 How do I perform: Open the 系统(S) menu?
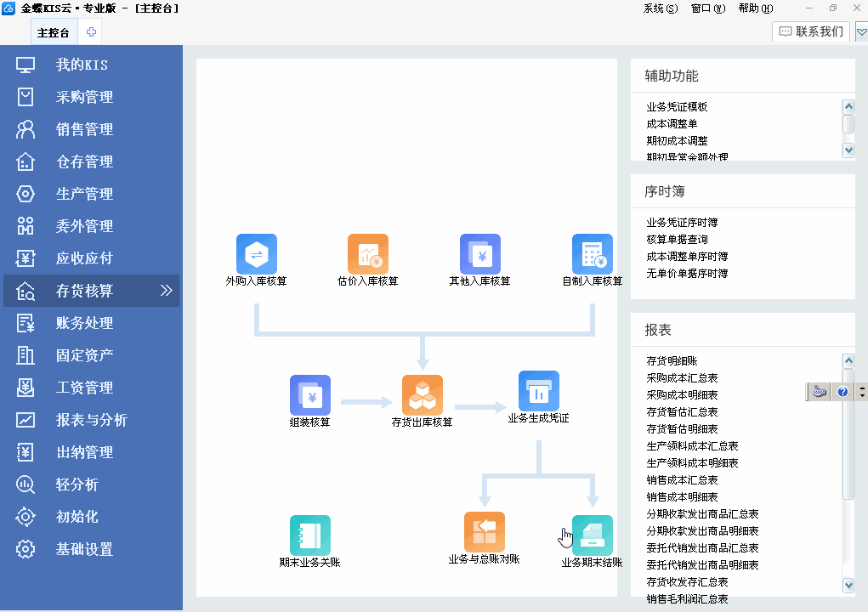pos(661,8)
